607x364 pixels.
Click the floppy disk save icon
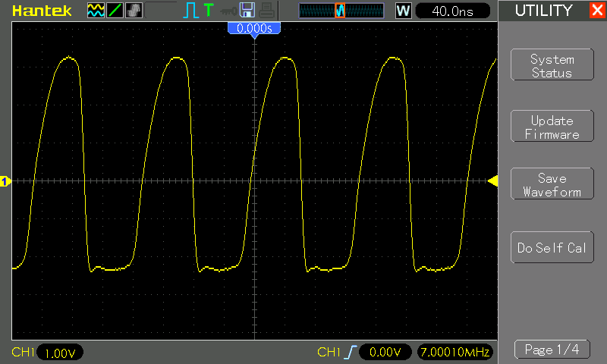click(247, 10)
